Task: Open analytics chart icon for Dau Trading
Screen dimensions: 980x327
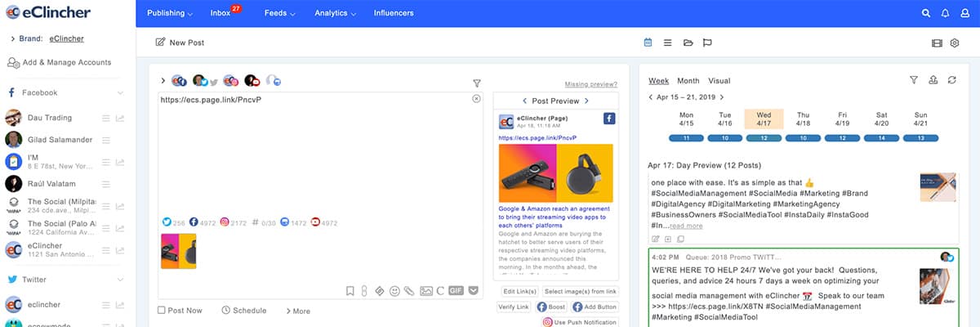Action: tap(120, 119)
